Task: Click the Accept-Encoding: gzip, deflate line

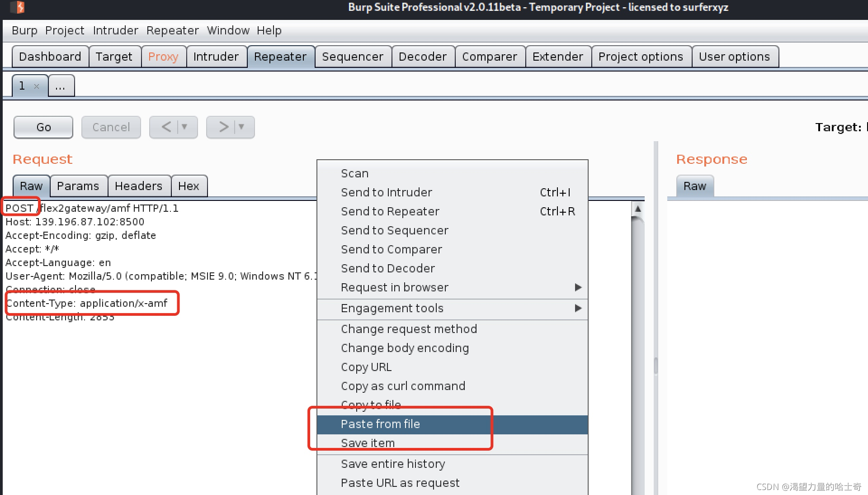Action: [x=81, y=235]
